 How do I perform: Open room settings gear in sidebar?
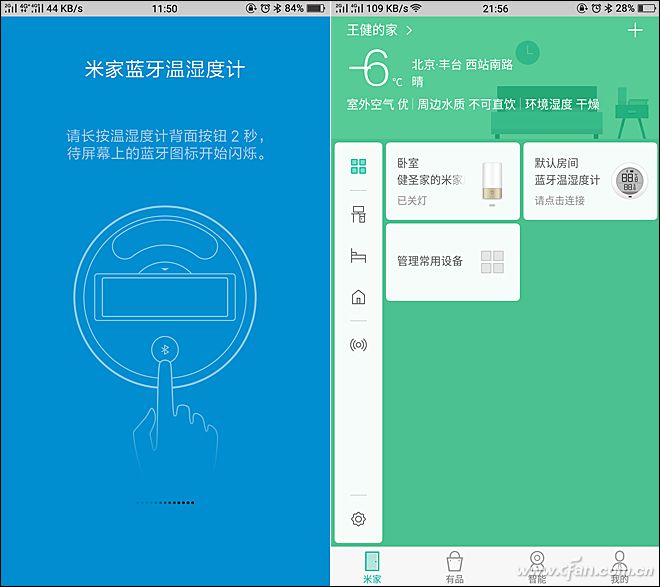coord(358,519)
